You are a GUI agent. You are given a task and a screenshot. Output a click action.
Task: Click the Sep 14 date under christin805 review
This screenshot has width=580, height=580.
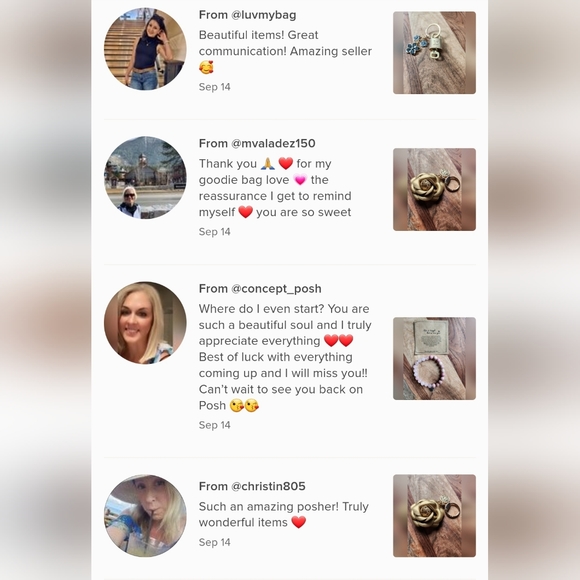215,542
